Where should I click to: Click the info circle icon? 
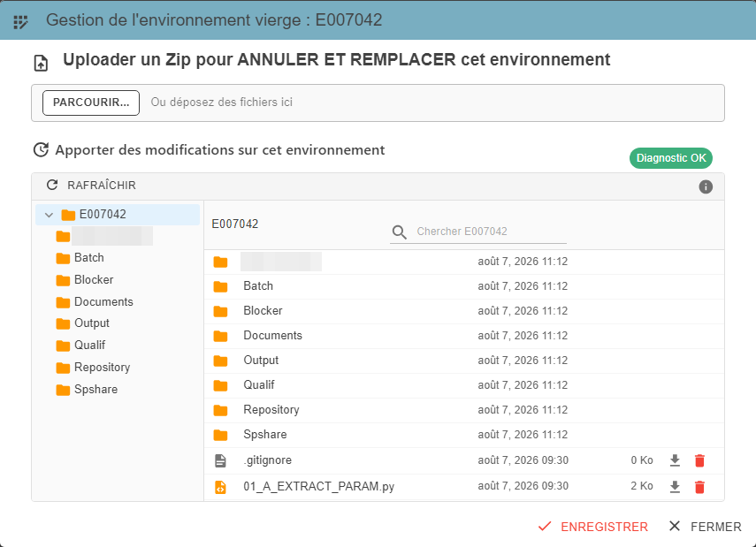click(x=706, y=186)
